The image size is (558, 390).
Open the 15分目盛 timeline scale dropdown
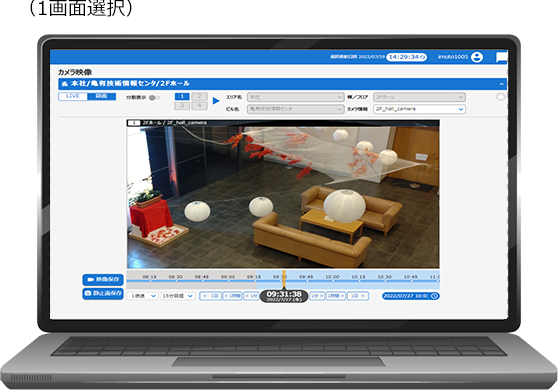point(177,296)
